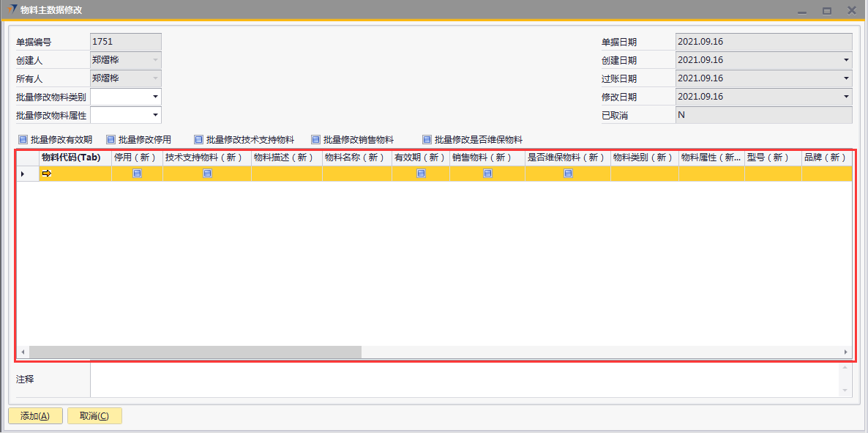This screenshot has width=868, height=433.
Task: Enable 批量修改是否维保物料 checkbox
Action: pyautogui.click(x=427, y=139)
